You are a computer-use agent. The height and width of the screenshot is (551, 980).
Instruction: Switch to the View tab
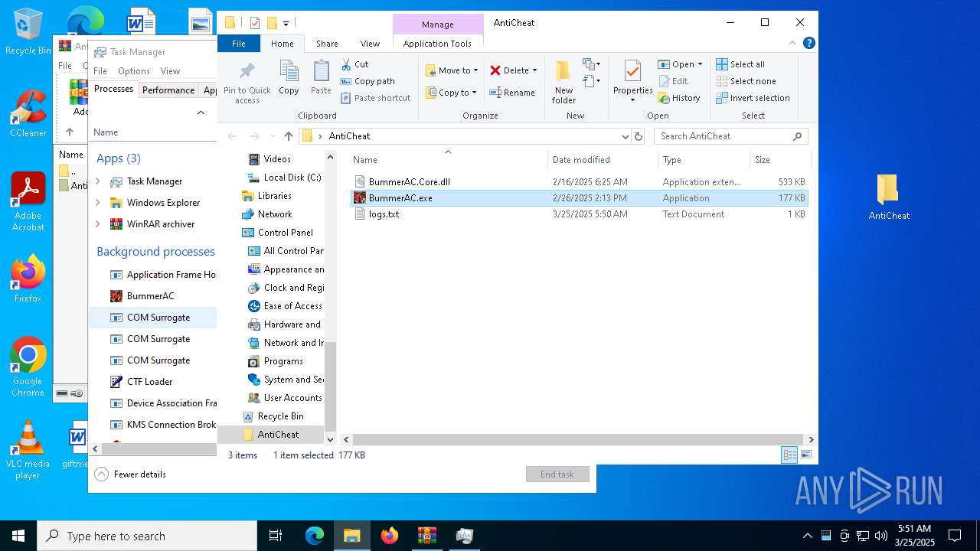(x=370, y=44)
